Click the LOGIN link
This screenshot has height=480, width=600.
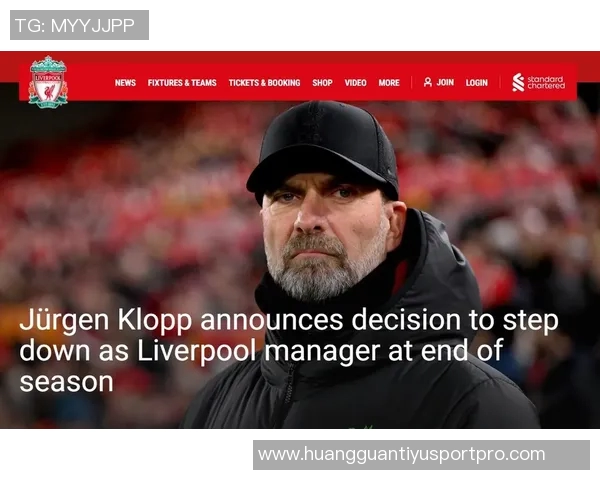pos(477,83)
